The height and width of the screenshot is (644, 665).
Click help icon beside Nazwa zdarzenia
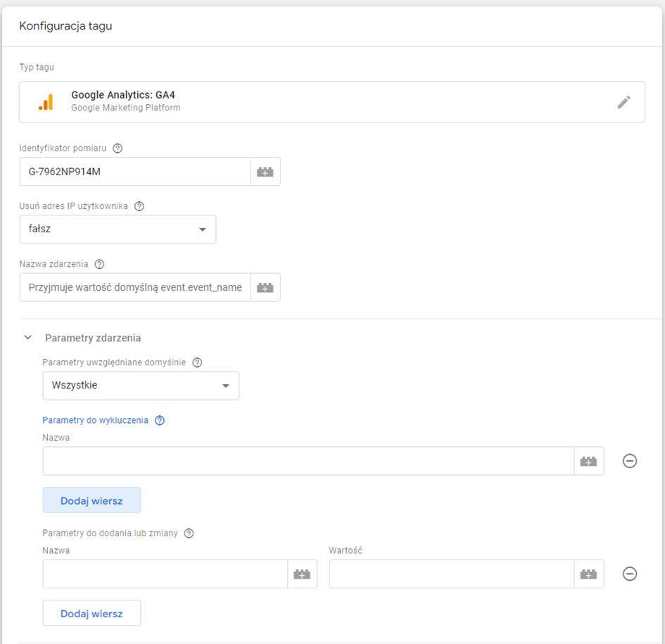point(99,264)
